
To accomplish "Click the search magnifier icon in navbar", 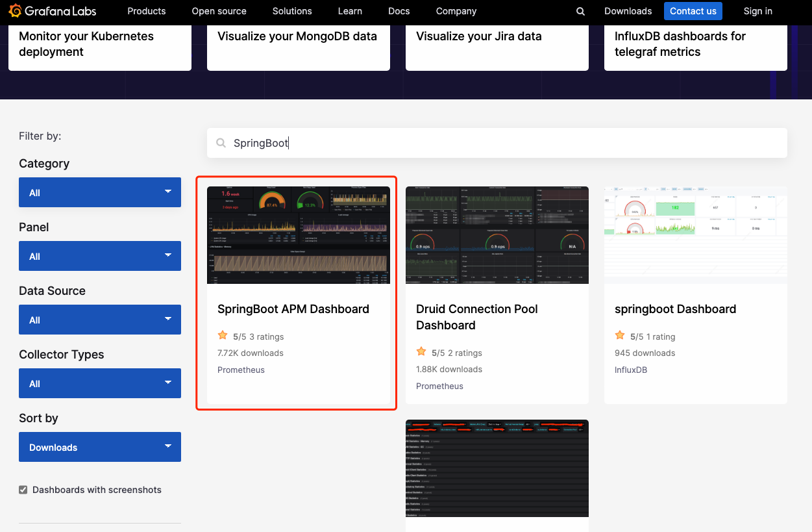I will [x=580, y=11].
